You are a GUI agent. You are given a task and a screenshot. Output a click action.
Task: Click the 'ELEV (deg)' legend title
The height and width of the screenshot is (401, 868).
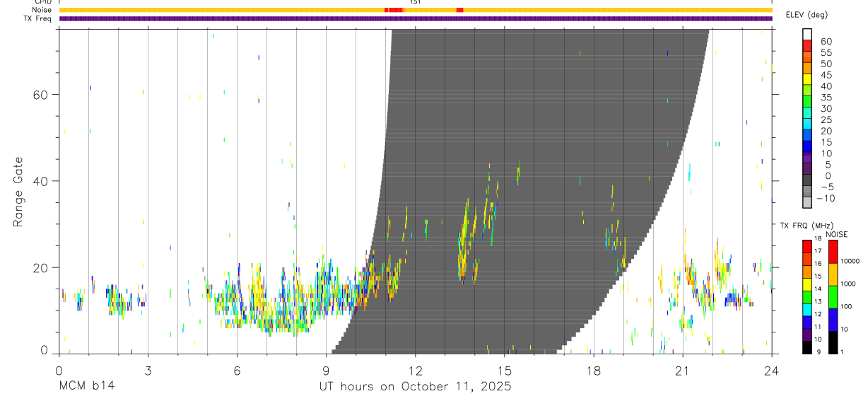point(807,15)
